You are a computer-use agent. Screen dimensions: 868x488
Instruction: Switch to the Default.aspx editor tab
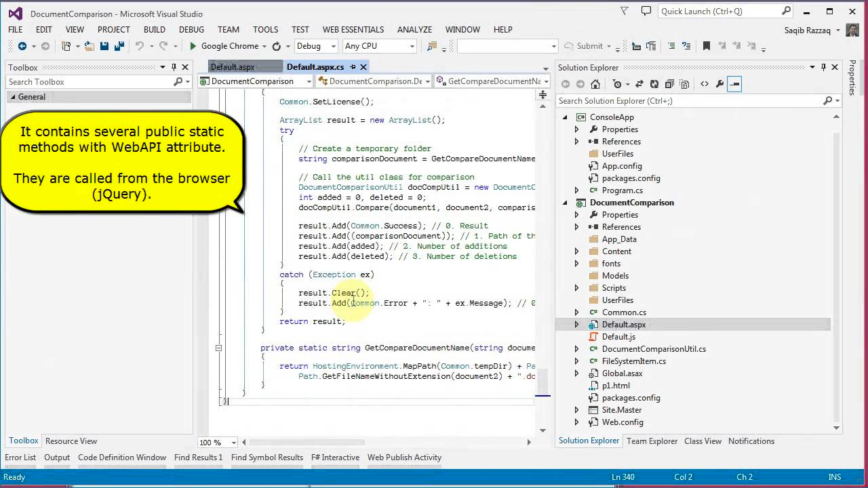233,67
